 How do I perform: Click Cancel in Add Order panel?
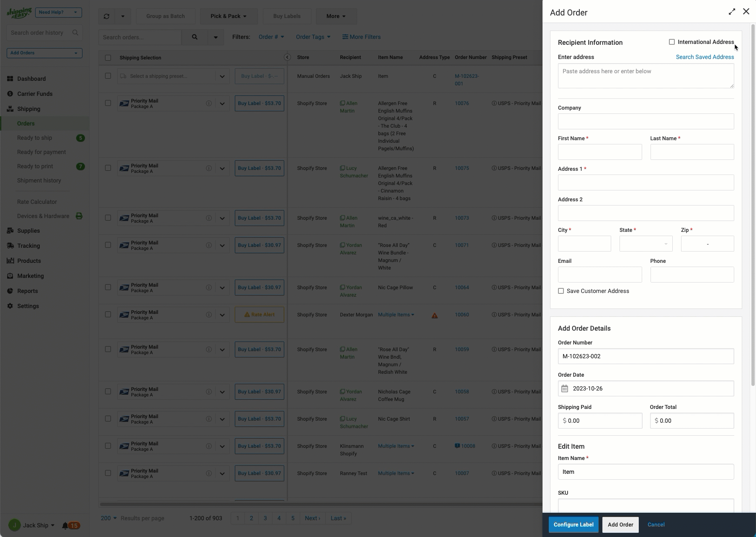656,524
